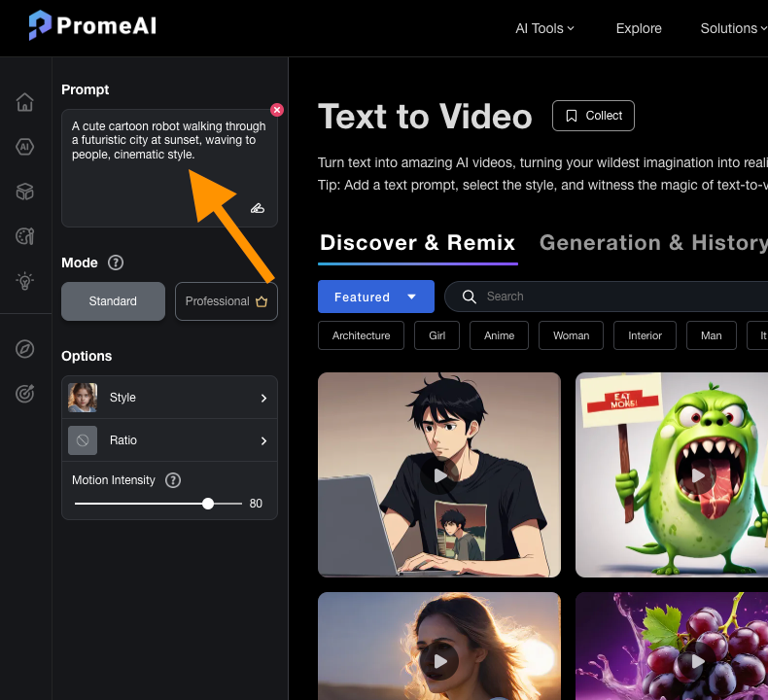
Task: Expand the Style option
Action: click(x=169, y=398)
